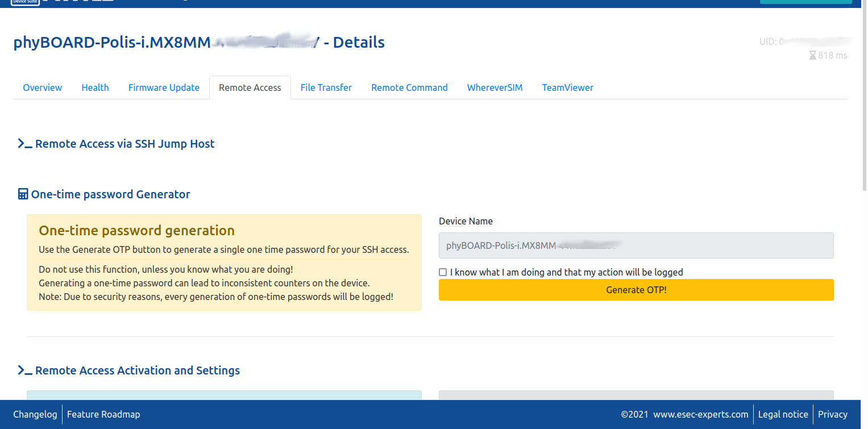Click the 'Remote Access Activation and Settings' heading
Screen dimensions: 868x429
pyautogui.click(x=138, y=370)
